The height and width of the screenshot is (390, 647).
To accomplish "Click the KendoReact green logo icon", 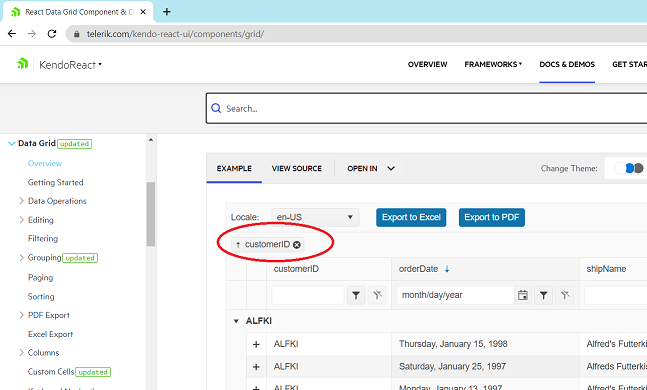I will pos(22,64).
